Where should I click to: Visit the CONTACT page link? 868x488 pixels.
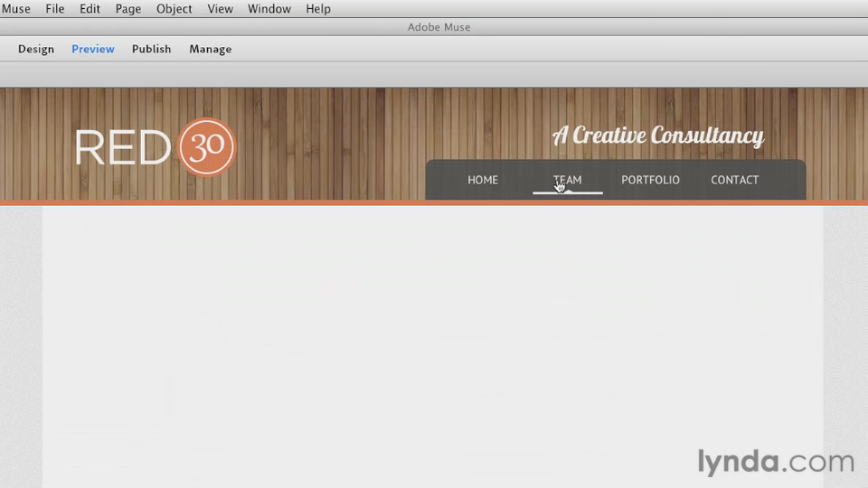(x=734, y=180)
